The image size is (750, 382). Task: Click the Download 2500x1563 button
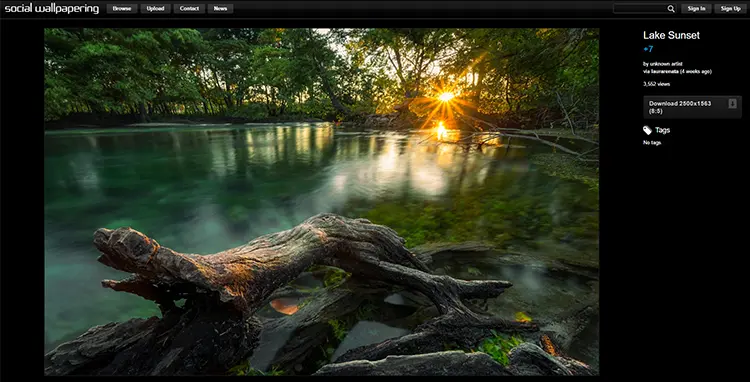(692, 107)
